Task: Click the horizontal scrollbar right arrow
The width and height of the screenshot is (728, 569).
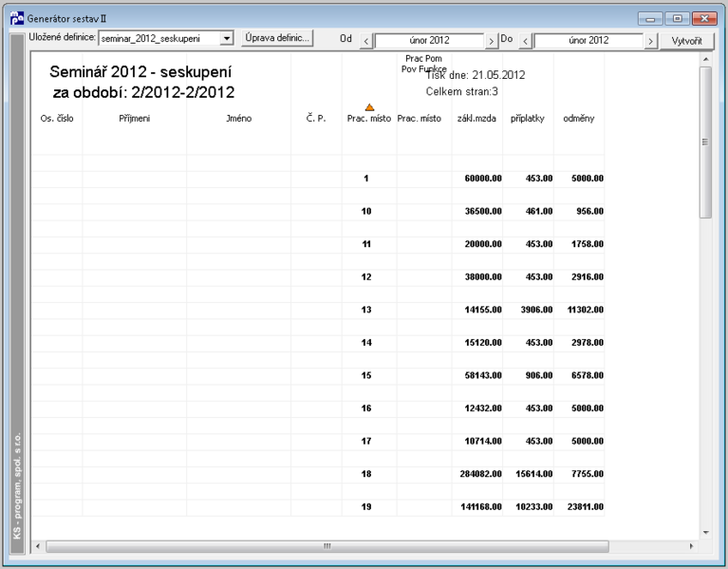Action: coord(691,546)
